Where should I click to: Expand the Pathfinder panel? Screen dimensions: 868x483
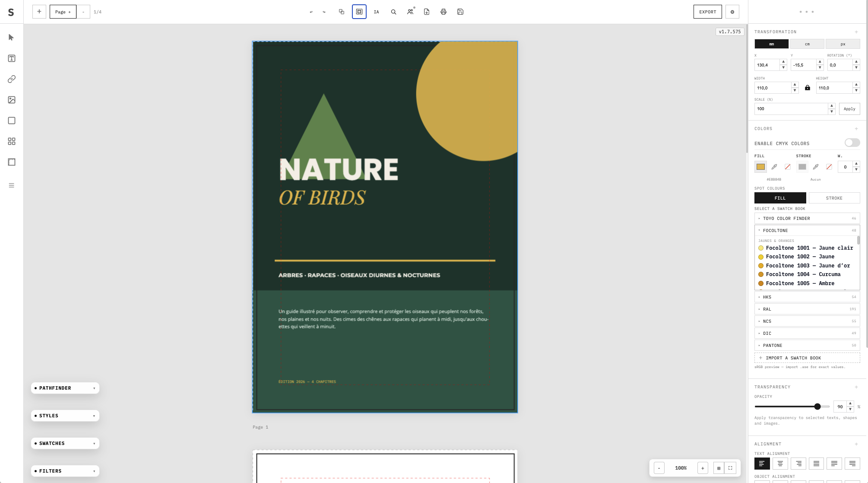65,388
